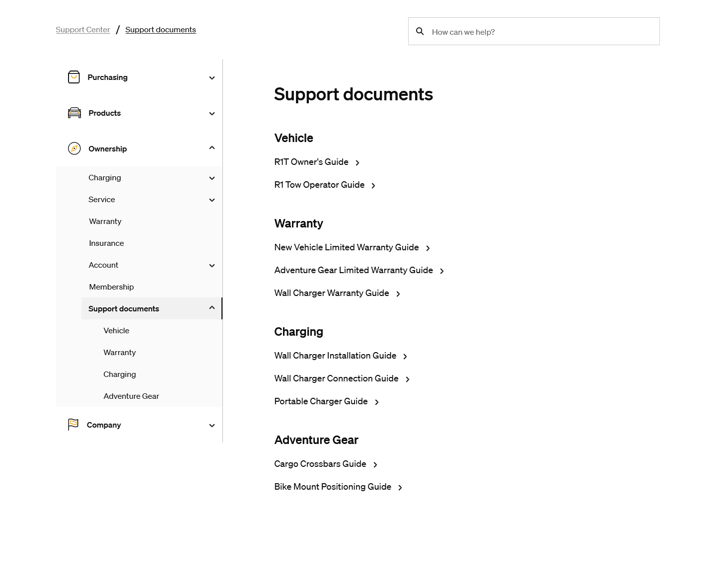Image resolution: width=715 pixels, height=588 pixels.
Task: Select Charging under Ownership sidebar
Action: 104,178
